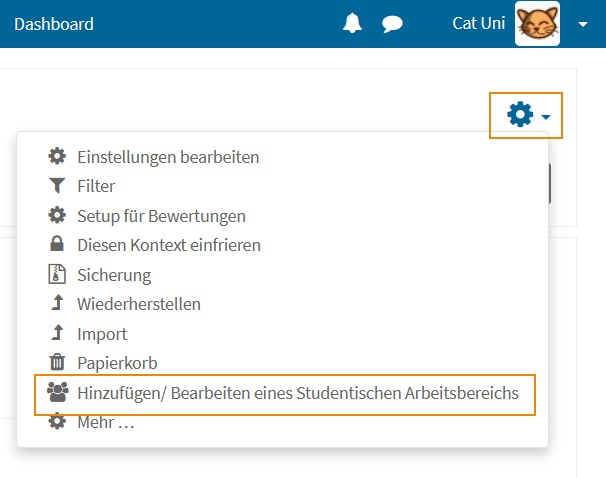Click the funnel icon next to Filter

click(57, 186)
